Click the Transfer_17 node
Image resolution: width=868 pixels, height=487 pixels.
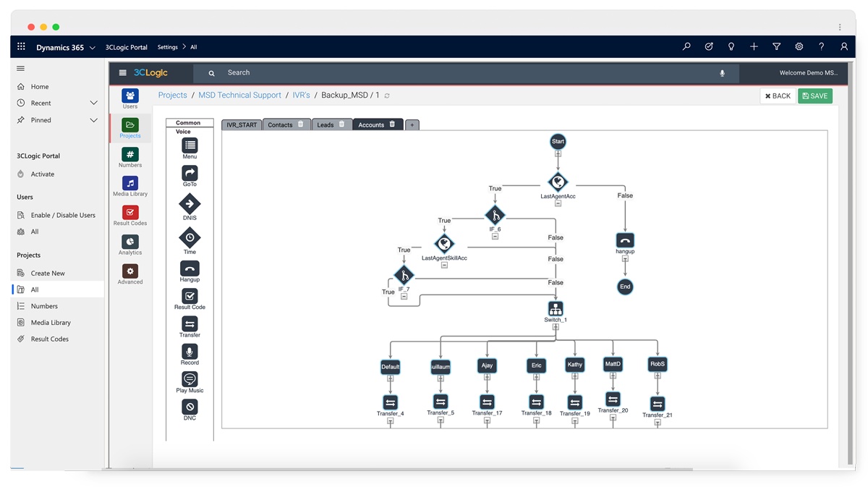tap(487, 402)
